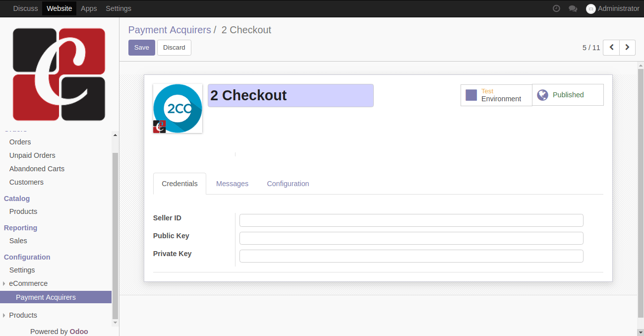Image resolution: width=644 pixels, height=336 pixels.
Task: Open the top Settings menu
Action: click(x=118, y=8)
